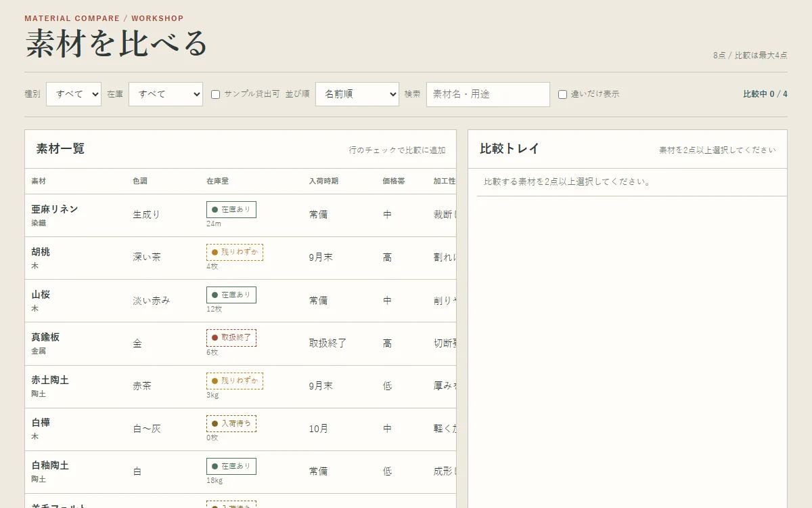Click the 在庫量 column header
This screenshot has width=812, height=508.
[218, 182]
